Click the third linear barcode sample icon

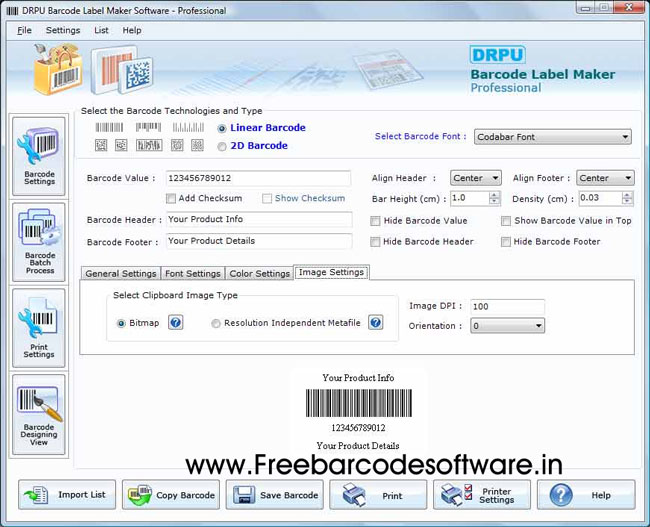point(188,127)
